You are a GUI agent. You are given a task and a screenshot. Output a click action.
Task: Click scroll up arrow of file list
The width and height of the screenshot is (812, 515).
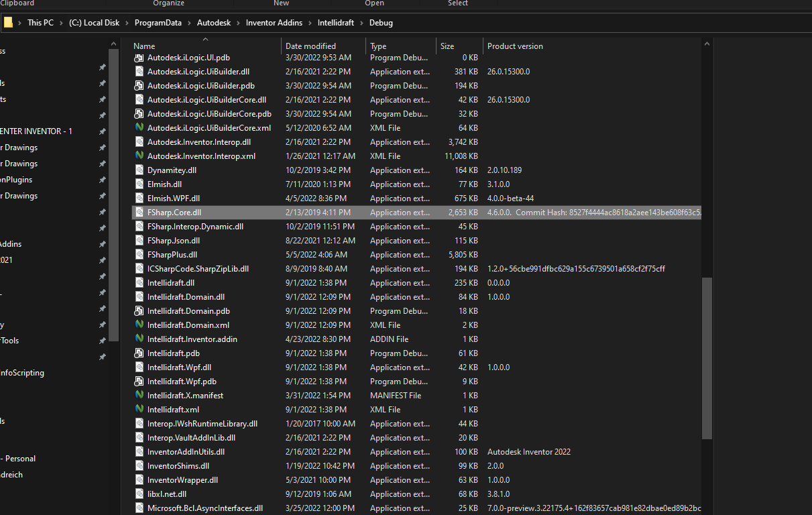[707, 44]
